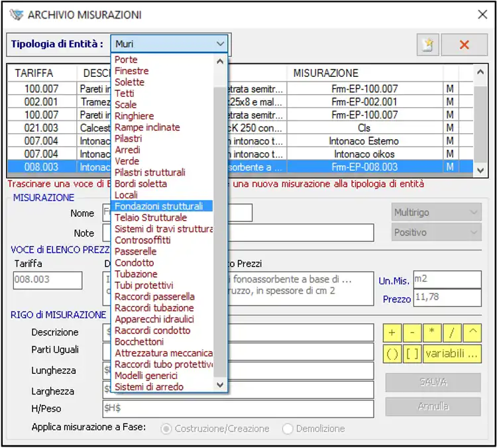Screen dimensions: 497x448
Task: Insert round parentheses button
Action: coord(392,353)
